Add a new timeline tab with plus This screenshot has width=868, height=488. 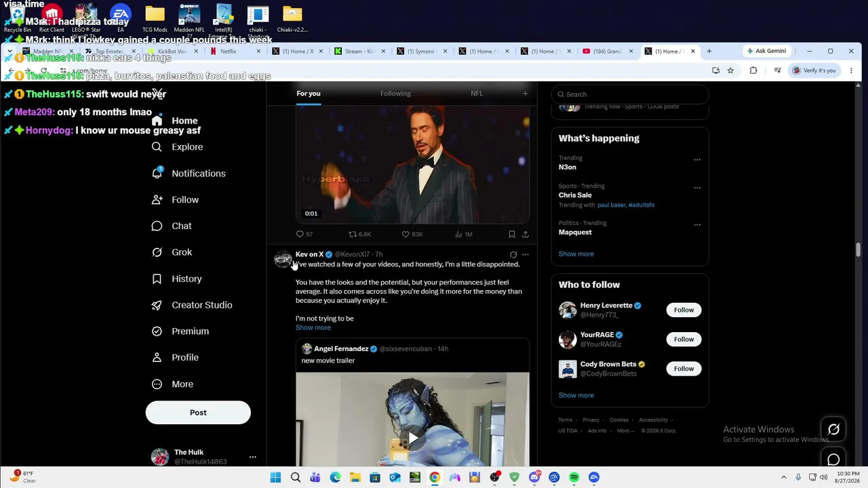[x=525, y=94]
